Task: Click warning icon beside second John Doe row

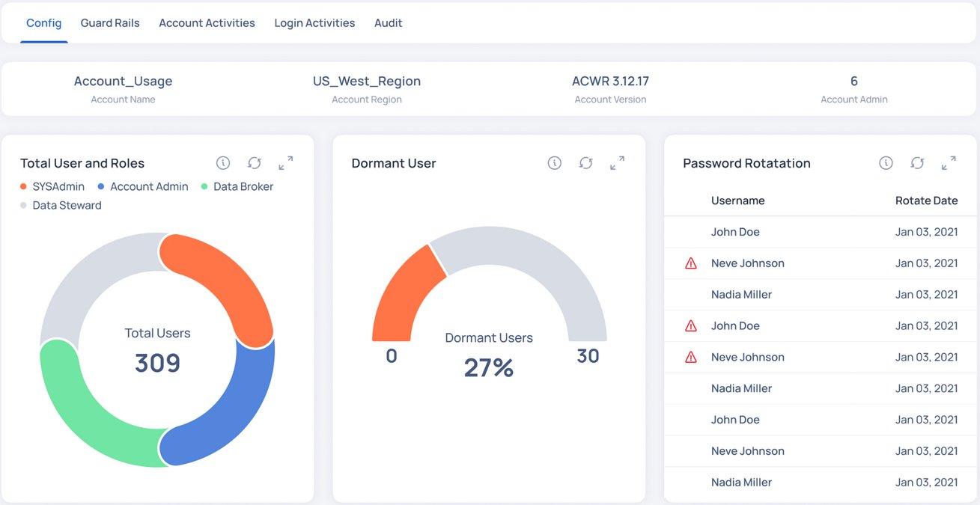Action: pos(691,326)
